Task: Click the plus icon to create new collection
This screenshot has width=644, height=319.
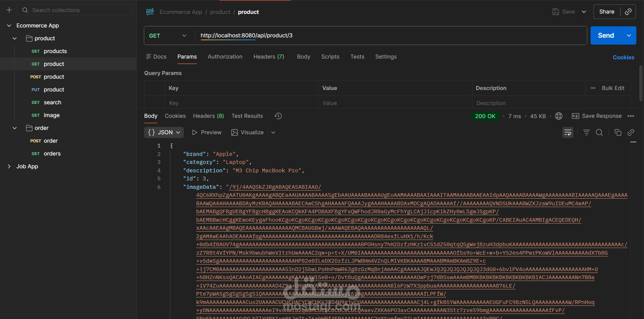Action: pyautogui.click(x=9, y=10)
